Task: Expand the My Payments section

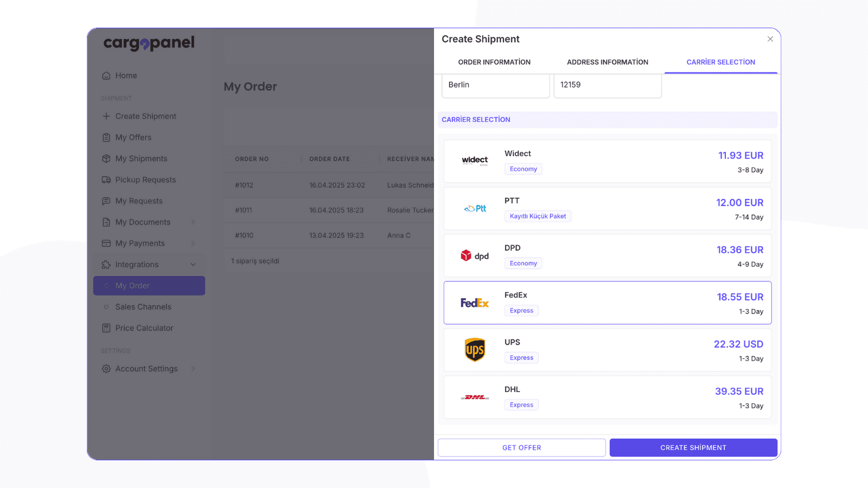Action: click(x=193, y=243)
